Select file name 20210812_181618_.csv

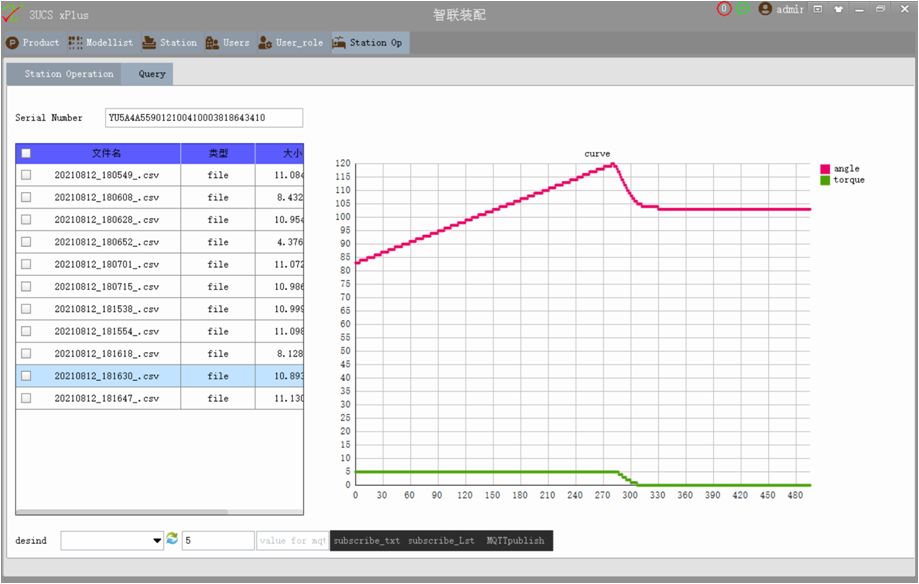(107, 353)
